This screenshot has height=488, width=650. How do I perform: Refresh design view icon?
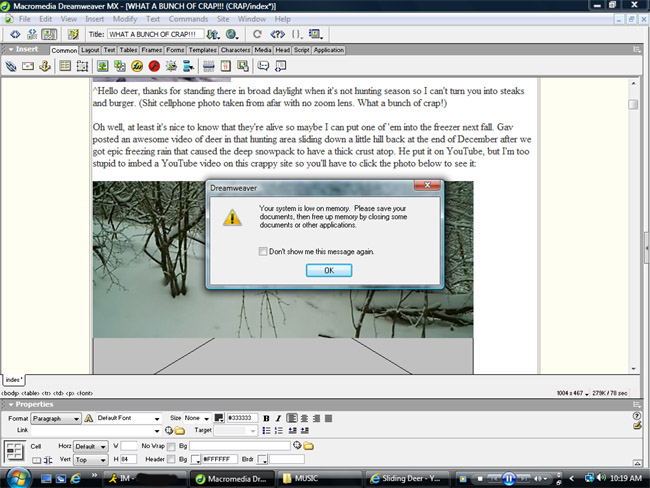coord(257,34)
